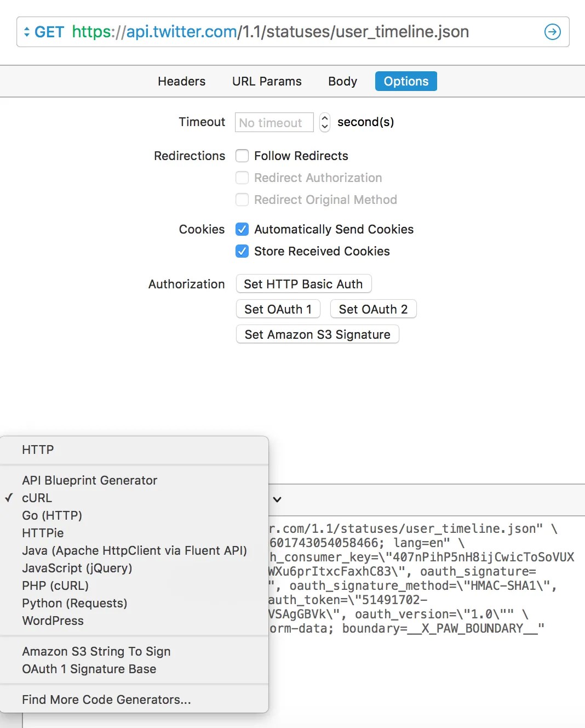Click the Set OAuth 1 button
The image size is (585, 728).
tap(278, 309)
